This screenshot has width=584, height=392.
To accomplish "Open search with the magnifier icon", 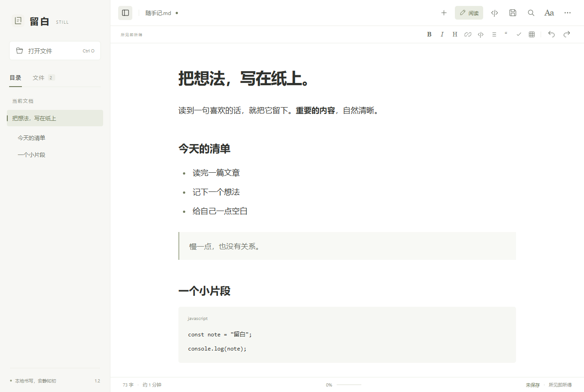I will pos(531,13).
